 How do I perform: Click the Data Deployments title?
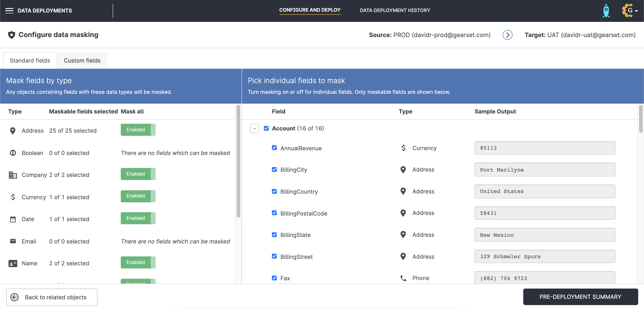[x=45, y=11]
